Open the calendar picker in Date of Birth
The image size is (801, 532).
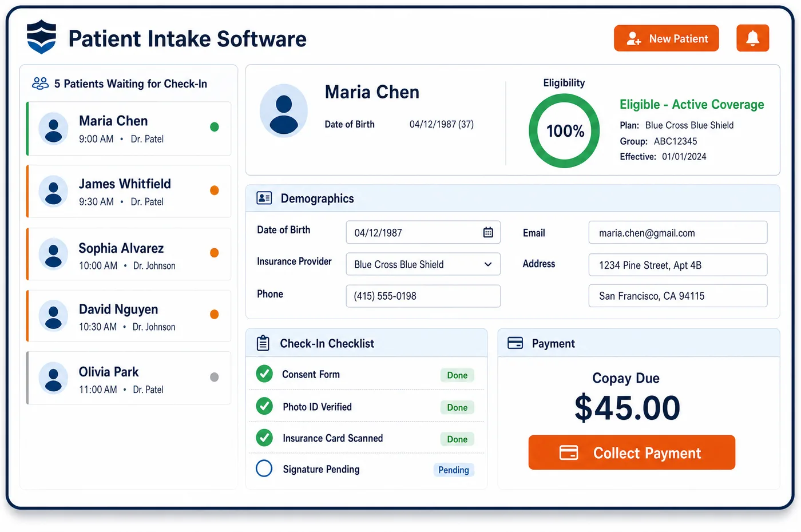pyautogui.click(x=488, y=232)
